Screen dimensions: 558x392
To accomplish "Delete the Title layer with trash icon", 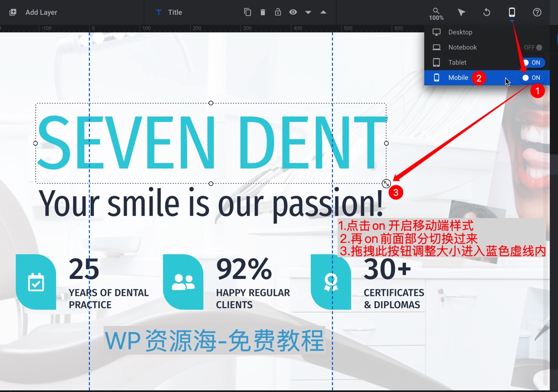I will point(263,13).
